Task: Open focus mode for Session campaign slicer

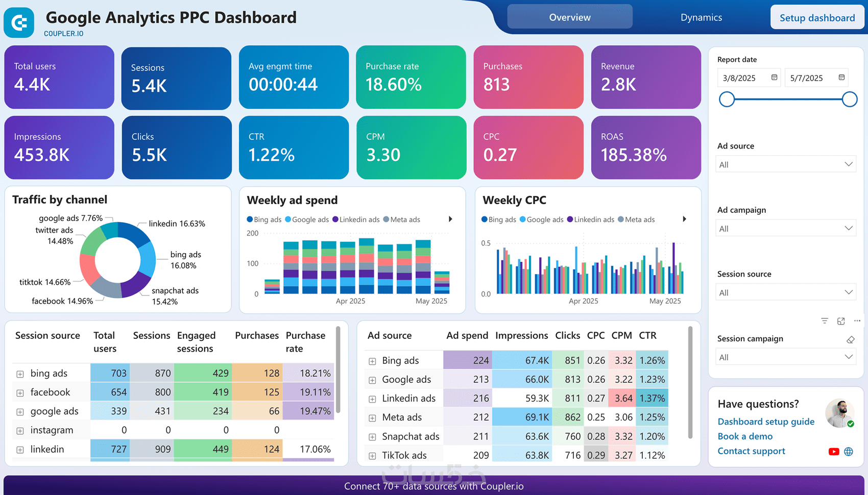Action: point(841,321)
